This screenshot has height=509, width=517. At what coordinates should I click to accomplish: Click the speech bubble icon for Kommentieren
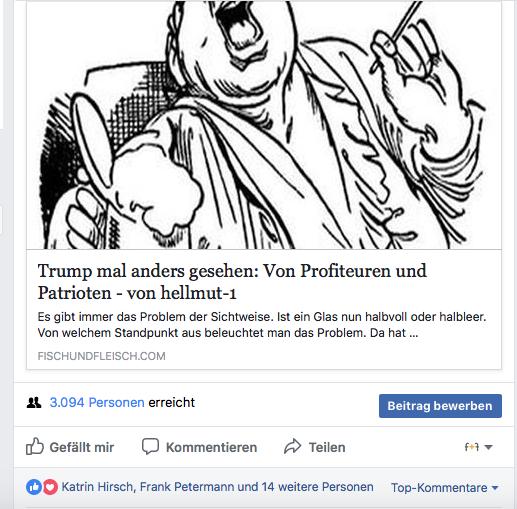click(x=150, y=446)
